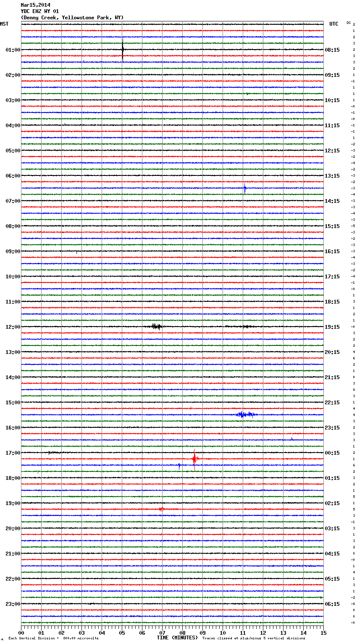Click the 08:15 UTC time label
The image size is (357, 644).
tap(332, 50)
